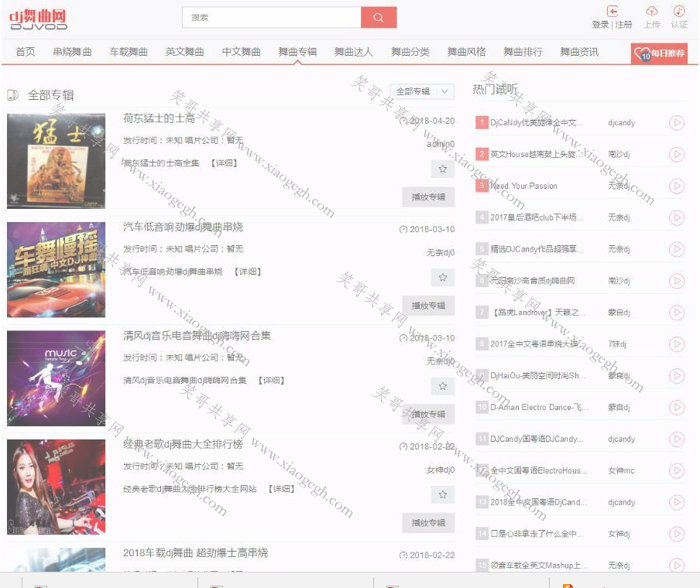
Task: Open artist 女神mc beside 全中文国粤语ElectroHous
Action: pyautogui.click(x=621, y=470)
